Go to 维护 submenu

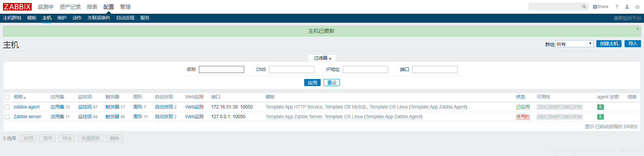(x=62, y=18)
